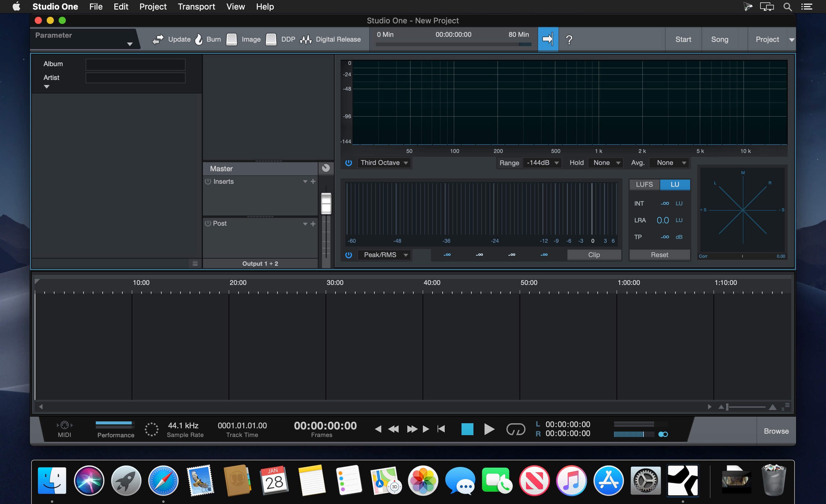Click the return to zero transport button
The height and width of the screenshot is (504, 826).
(x=441, y=429)
